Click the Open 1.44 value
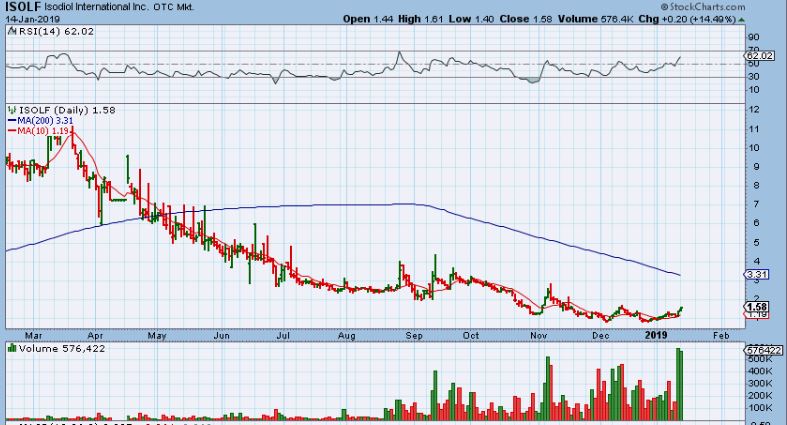787x425 pixels. pyautogui.click(x=368, y=19)
